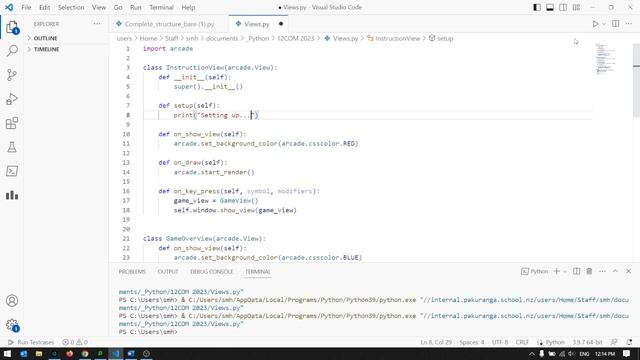Open the View menu
The image size is (640, 360).
[99, 7]
